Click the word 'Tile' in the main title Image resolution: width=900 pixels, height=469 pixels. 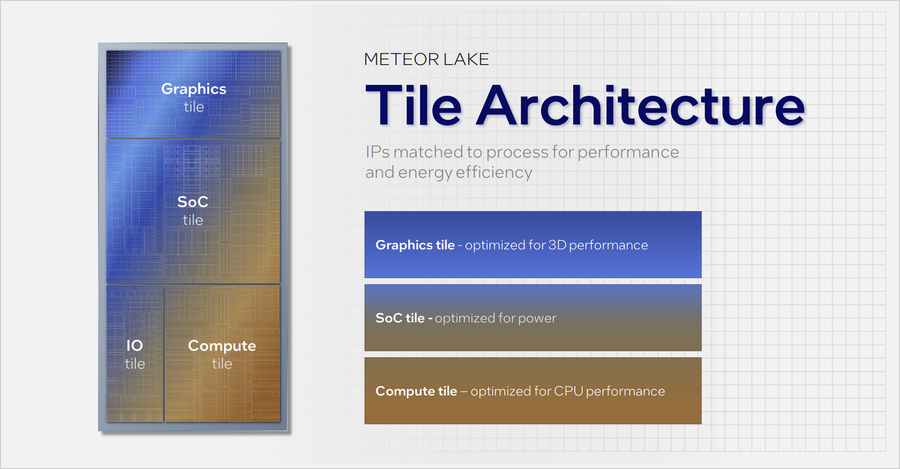coord(406,105)
